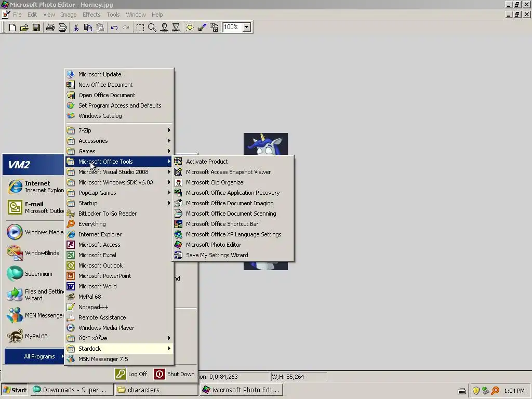This screenshot has width=532, height=399.
Task: Open the Image menu
Action: tap(69, 15)
